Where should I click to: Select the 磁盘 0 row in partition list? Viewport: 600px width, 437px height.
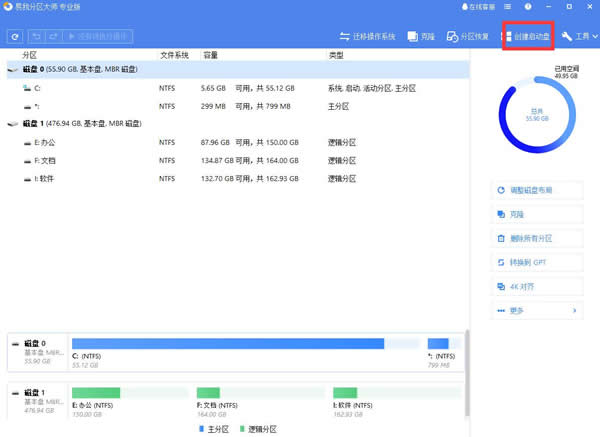point(238,69)
